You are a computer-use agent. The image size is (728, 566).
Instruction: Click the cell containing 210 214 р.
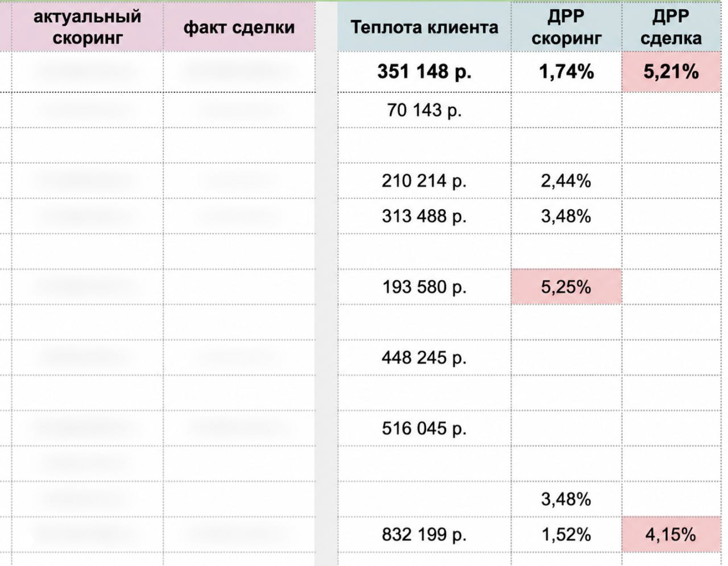424,181
